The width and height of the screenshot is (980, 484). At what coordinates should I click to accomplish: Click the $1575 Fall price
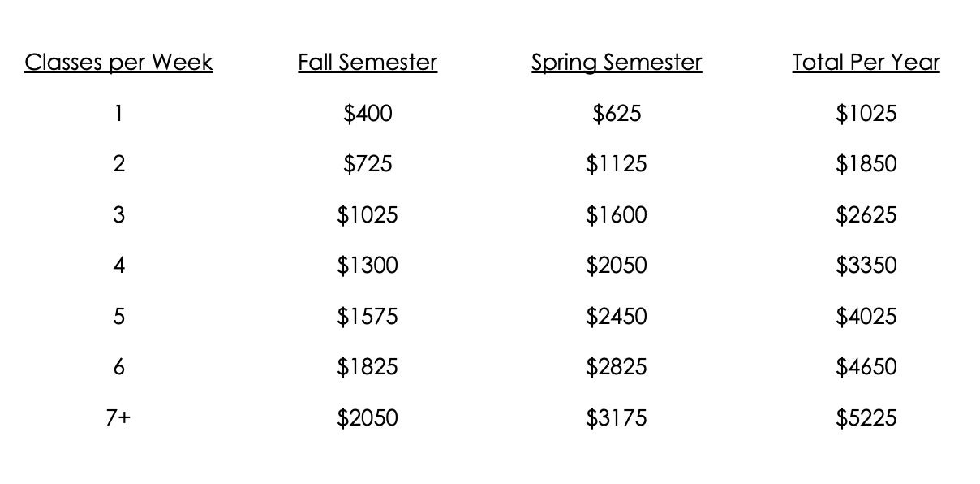click(x=367, y=316)
